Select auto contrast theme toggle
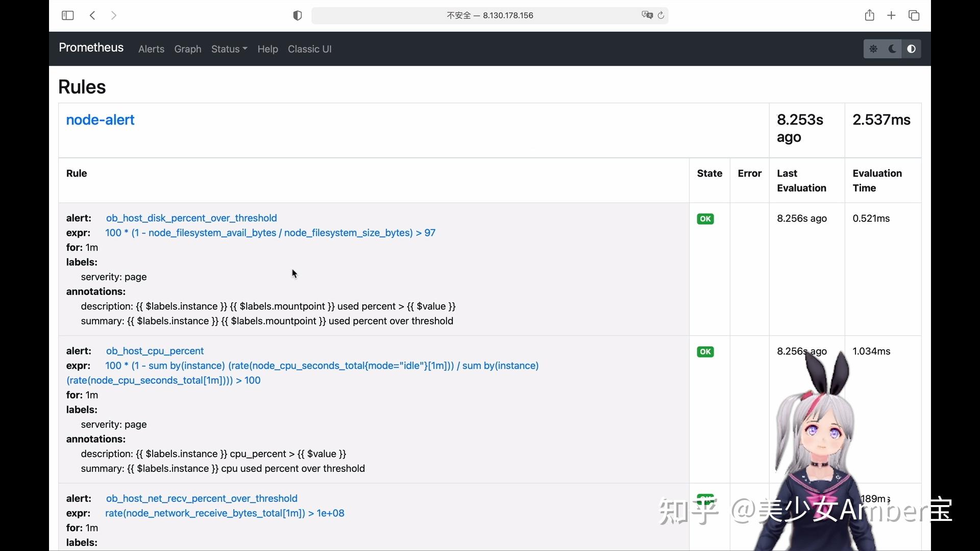980x551 pixels. coord(911,49)
